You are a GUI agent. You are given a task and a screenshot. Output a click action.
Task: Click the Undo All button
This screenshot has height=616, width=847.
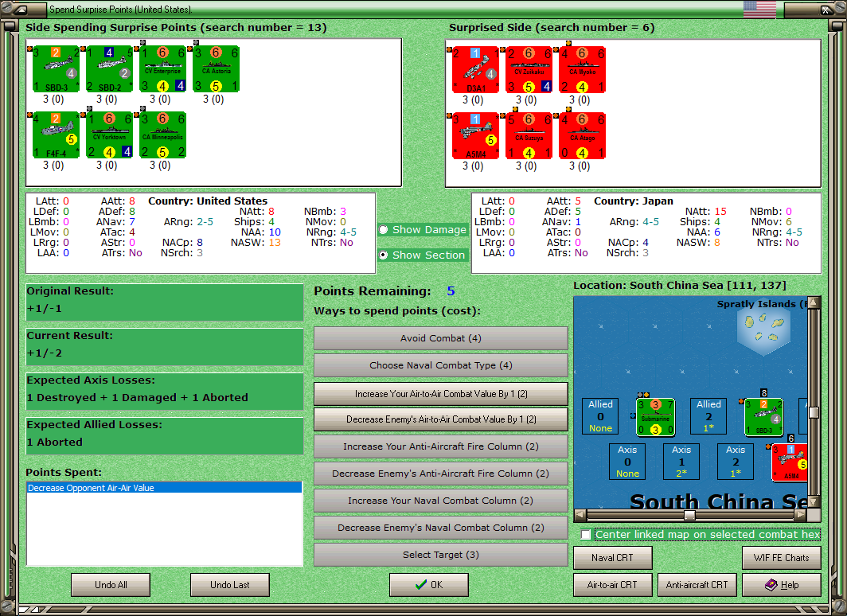pyautogui.click(x=111, y=585)
